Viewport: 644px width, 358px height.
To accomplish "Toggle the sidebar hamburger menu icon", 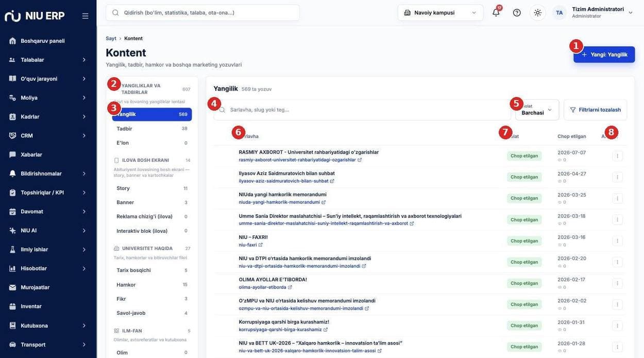I will tap(85, 16).
